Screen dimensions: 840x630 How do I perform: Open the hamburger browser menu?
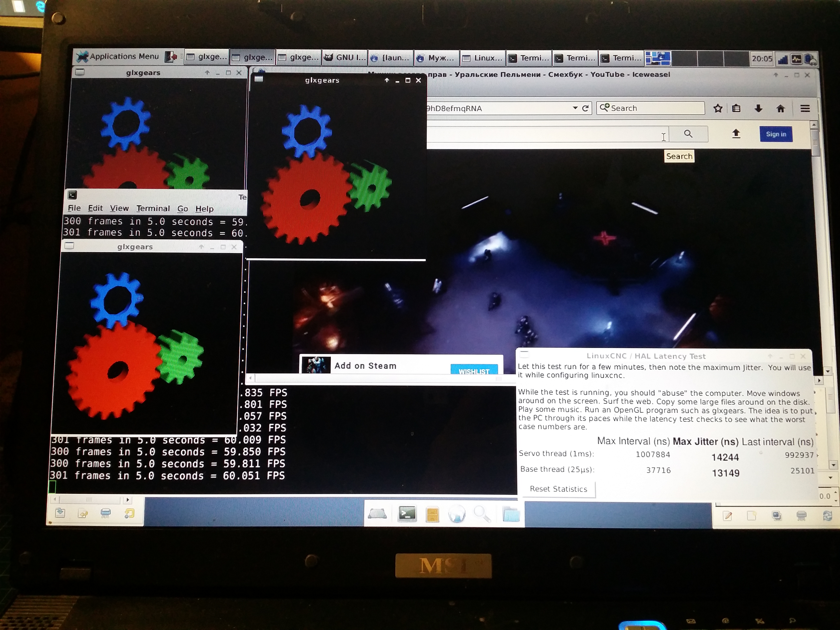pos(805,109)
